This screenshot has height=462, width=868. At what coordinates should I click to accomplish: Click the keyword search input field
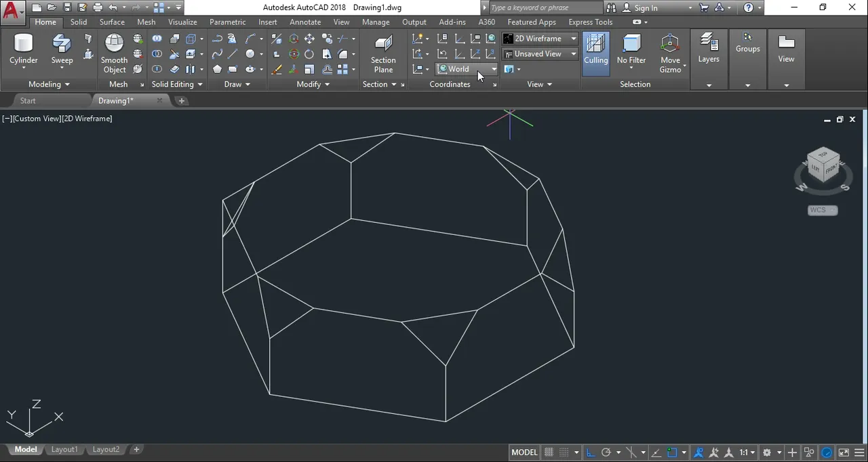(545, 8)
